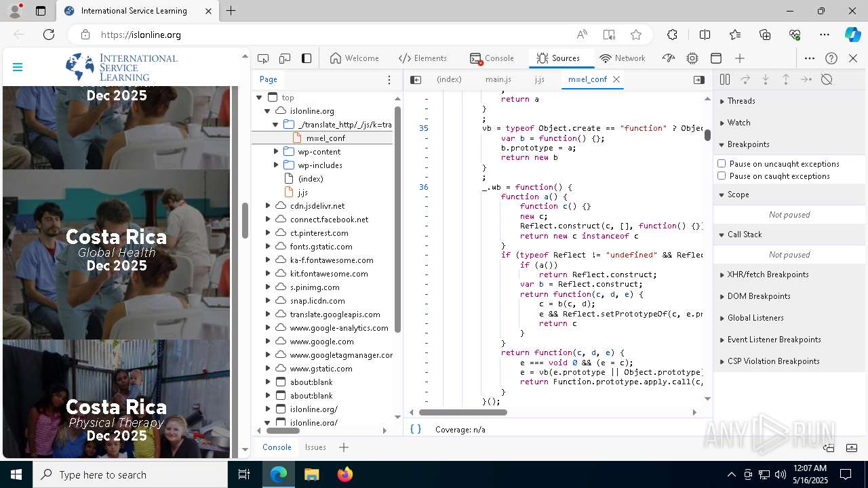Close the m=el_conf file tab
This screenshot has width=868, height=488.
coord(616,79)
